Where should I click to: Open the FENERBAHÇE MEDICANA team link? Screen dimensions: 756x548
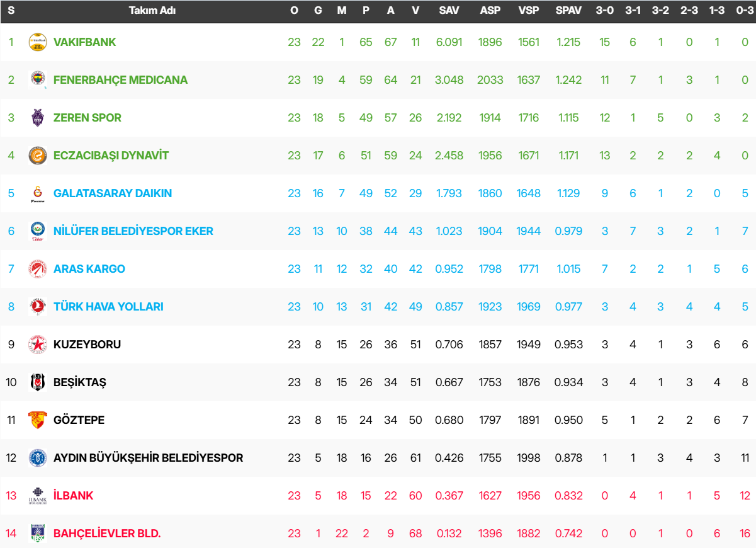(x=121, y=80)
